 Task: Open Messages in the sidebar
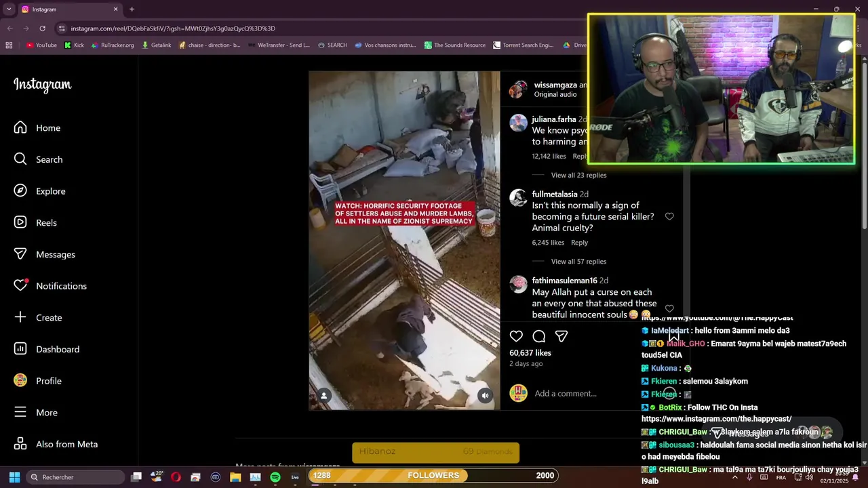(44, 254)
